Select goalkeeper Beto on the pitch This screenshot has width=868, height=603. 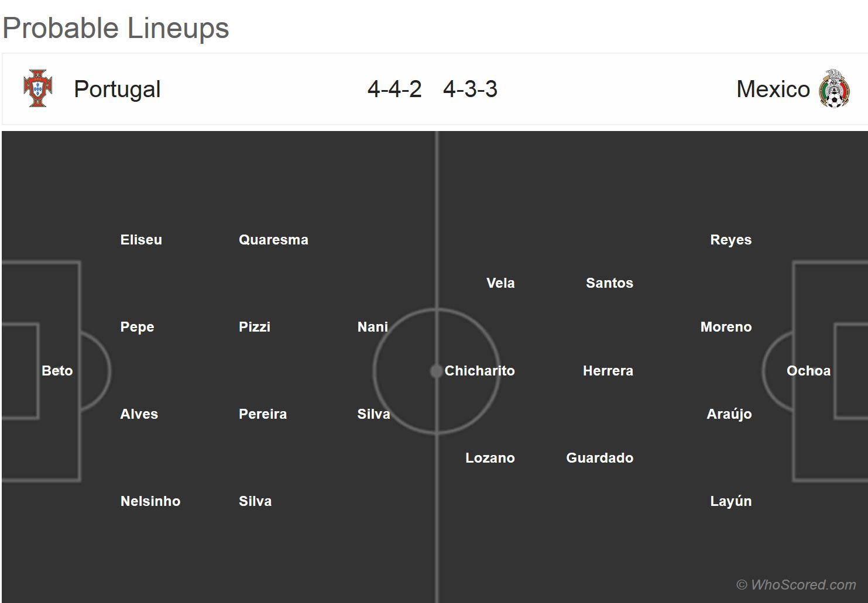(x=57, y=371)
